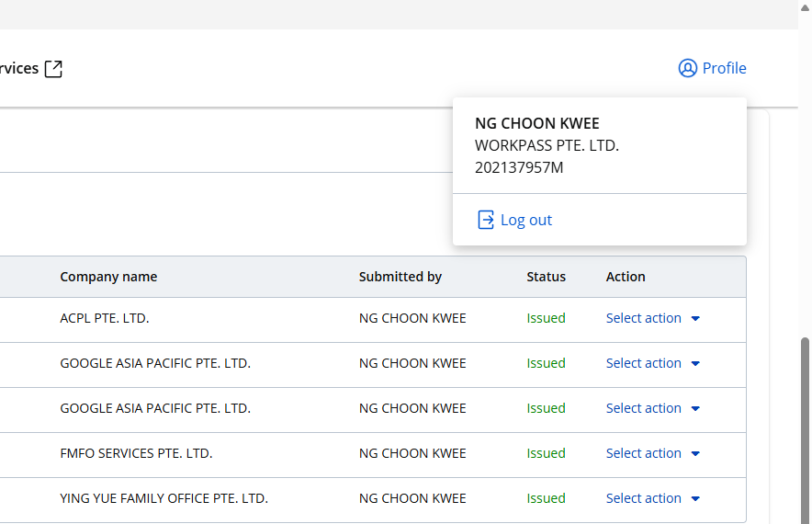Click the caret arrow in ACPL PTE. LTD. row

[x=695, y=319]
